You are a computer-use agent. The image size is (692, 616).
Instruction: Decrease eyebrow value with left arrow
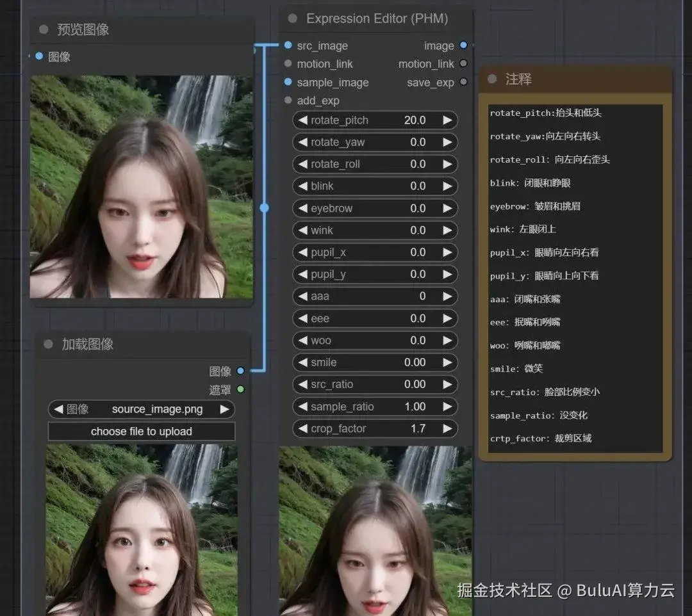[x=302, y=209]
